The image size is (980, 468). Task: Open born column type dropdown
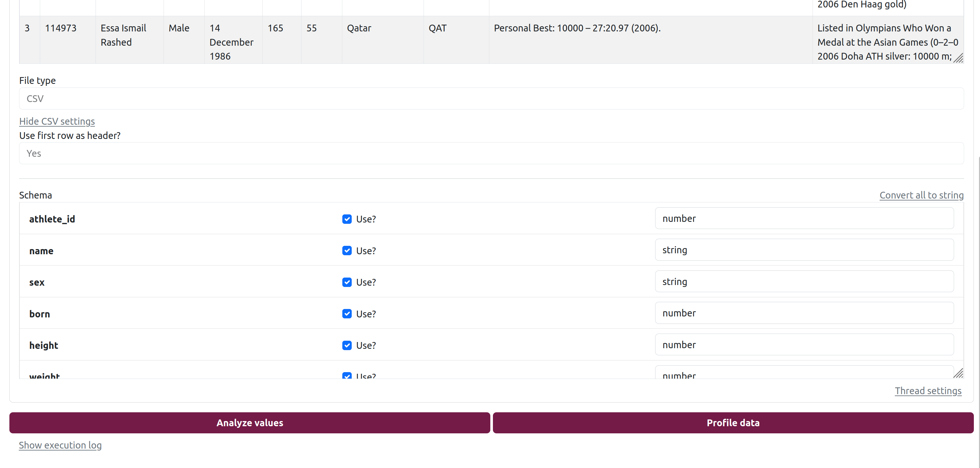(804, 313)
